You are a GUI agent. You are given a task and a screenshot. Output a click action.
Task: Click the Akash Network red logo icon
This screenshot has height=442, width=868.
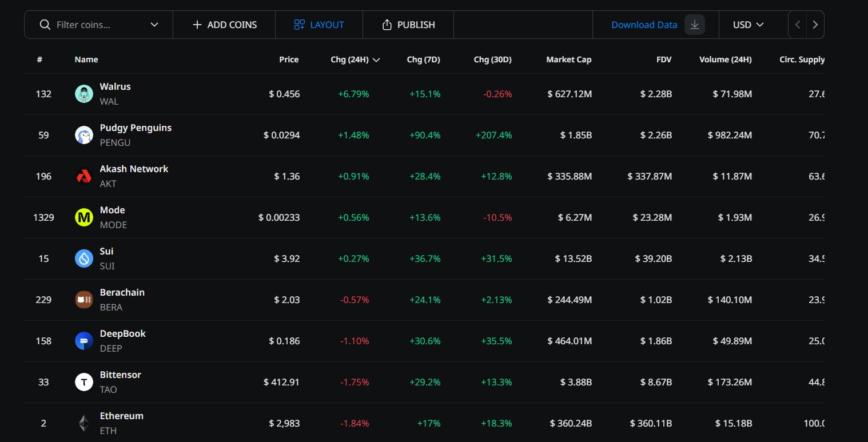(84, 176)
